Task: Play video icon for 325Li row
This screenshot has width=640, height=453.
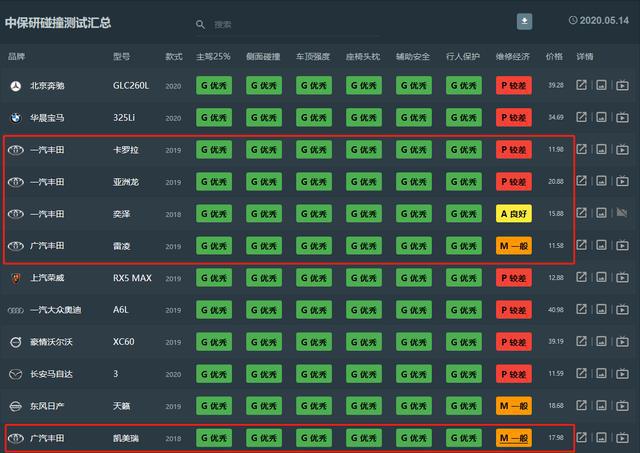Action: 622,117
